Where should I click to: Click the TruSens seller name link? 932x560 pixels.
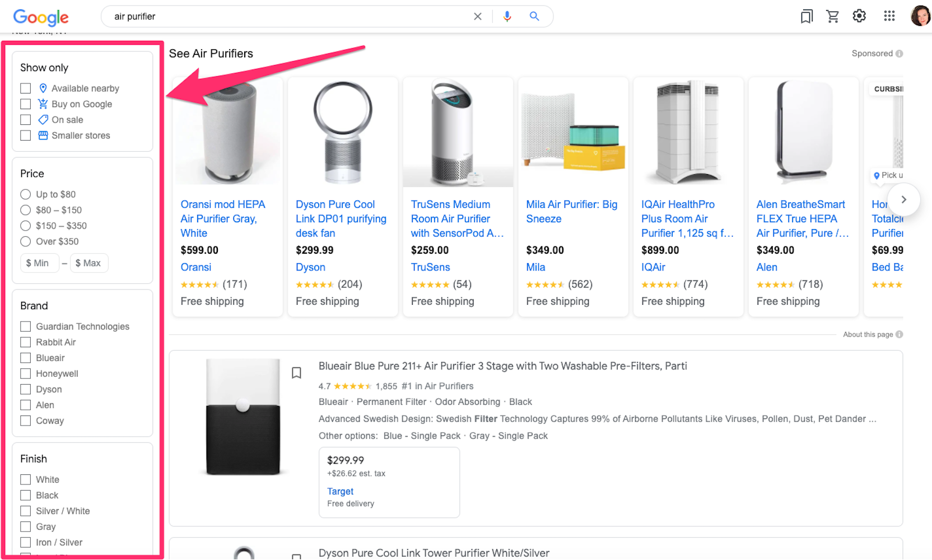pyautogui.click(x=430, y=267)
